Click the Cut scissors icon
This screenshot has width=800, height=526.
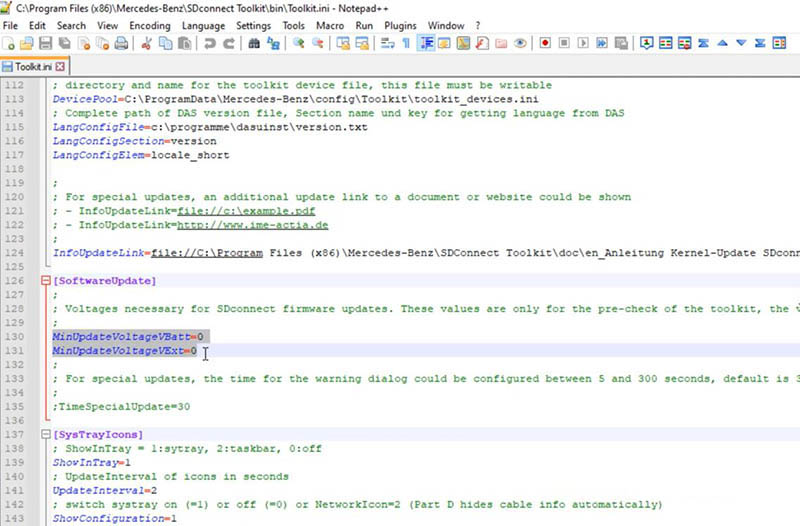(x=147, y=44)
